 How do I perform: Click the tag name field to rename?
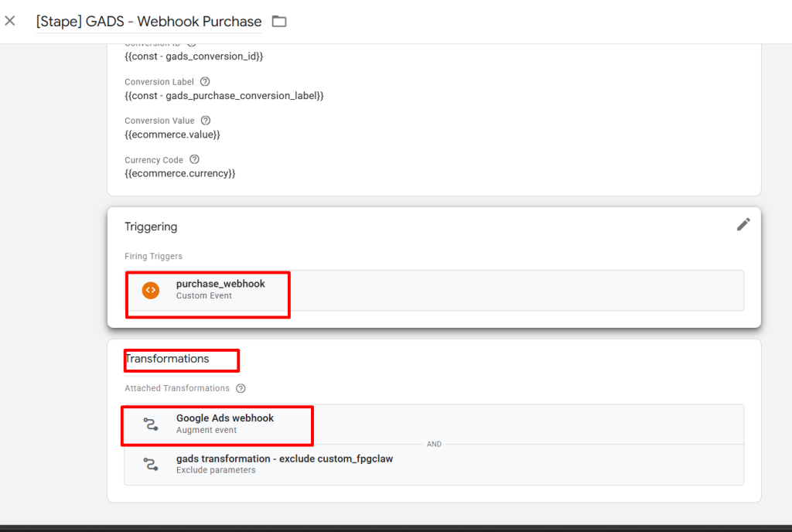[x=148, y=22]
